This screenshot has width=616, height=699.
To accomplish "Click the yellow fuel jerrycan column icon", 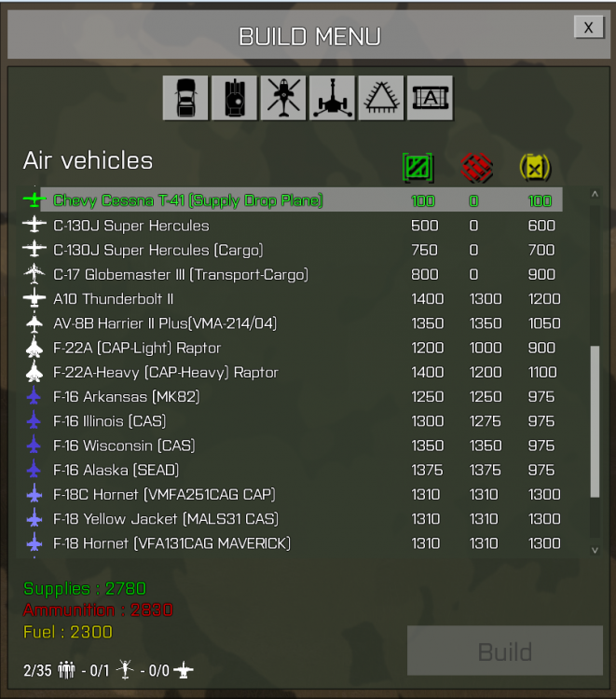I will [535, 168].
